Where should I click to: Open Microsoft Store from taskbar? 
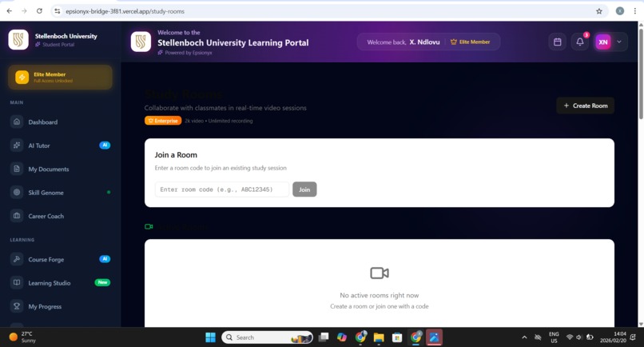point(397,337)
